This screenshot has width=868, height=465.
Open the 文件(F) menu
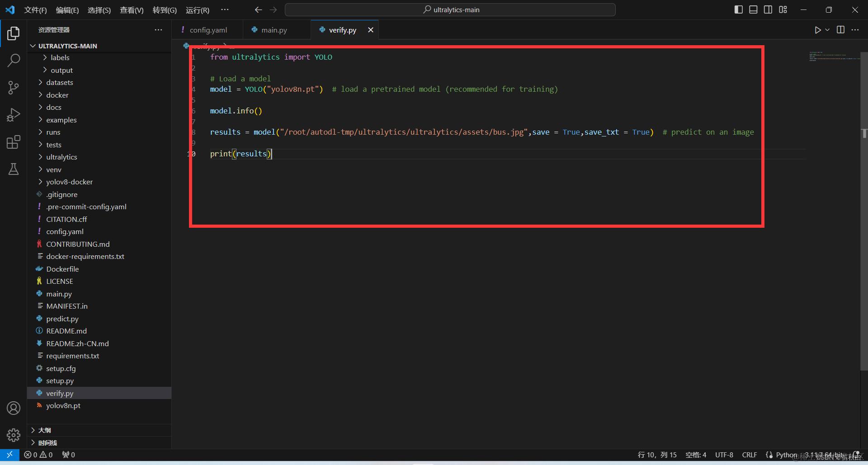click(x=35, y=10)
